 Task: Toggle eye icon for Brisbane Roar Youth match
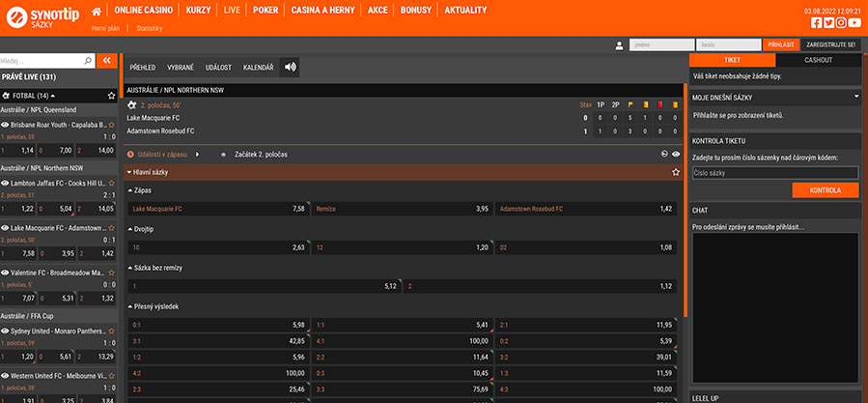(5, 125)
